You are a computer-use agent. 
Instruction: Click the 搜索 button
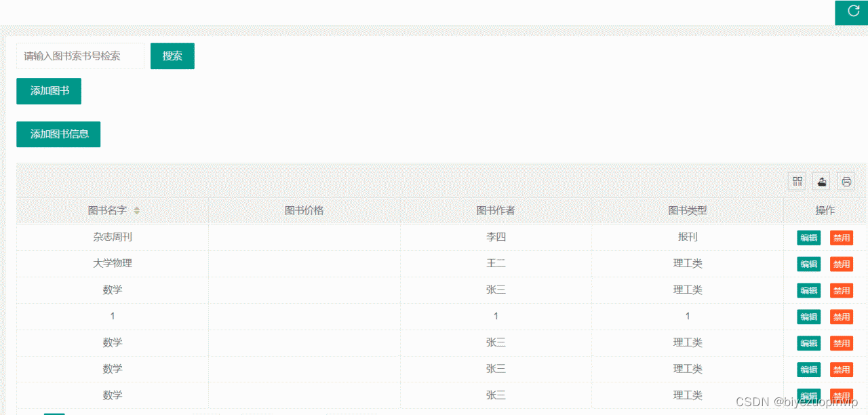tap(172, 56)
